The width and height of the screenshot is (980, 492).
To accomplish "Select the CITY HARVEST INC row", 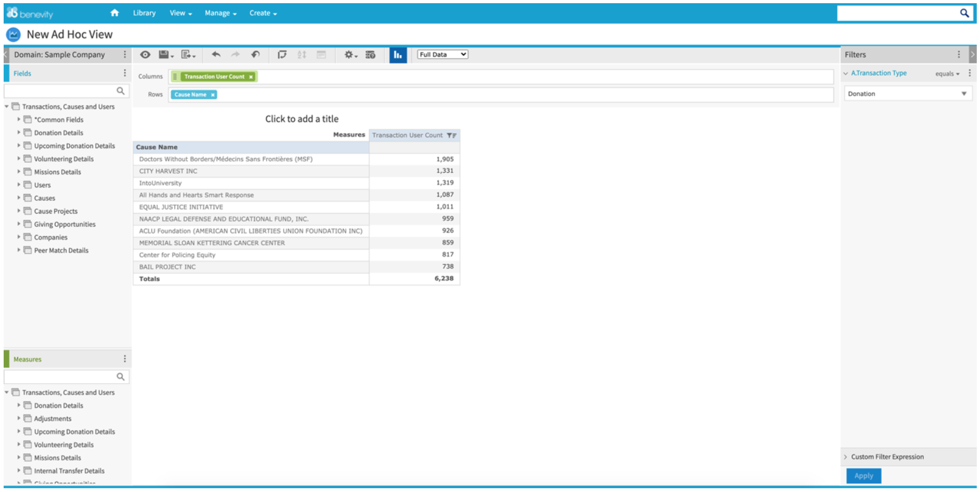I will tap(297, 171).
